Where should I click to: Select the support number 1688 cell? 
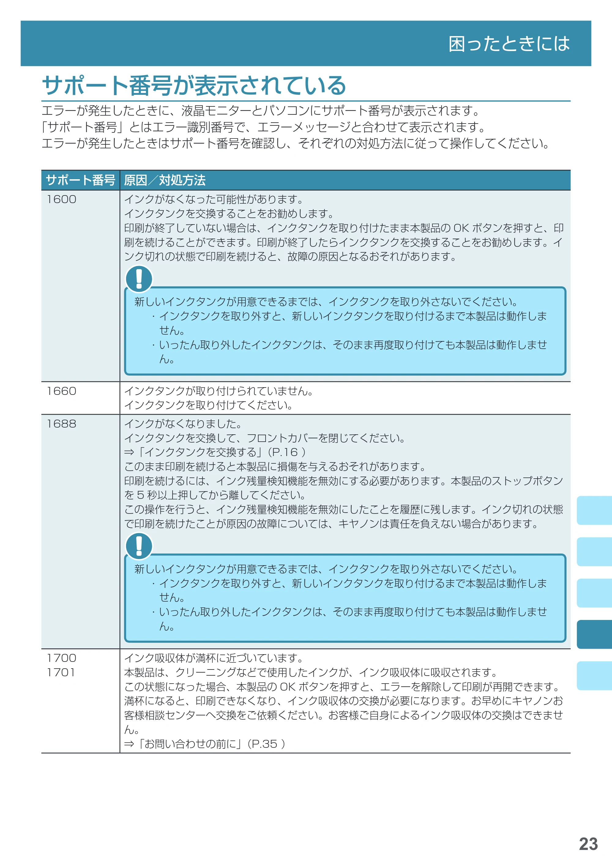pyautogui.click(x=80, y=532)
